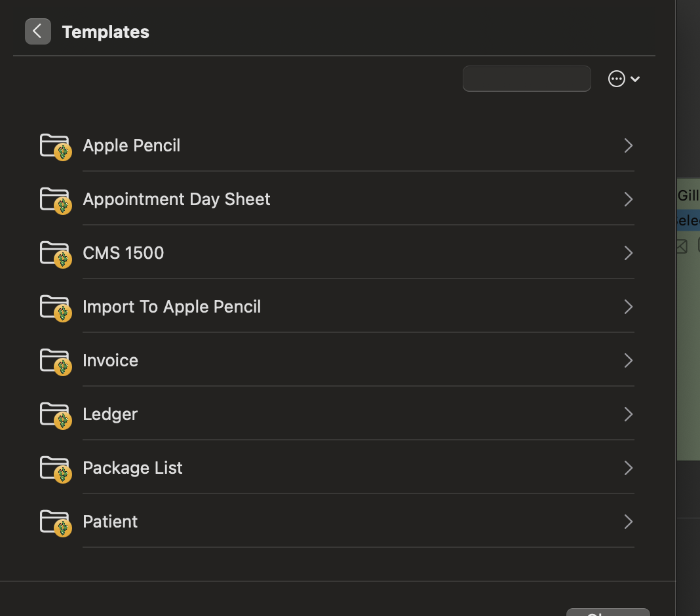Expand Import To Apple Pencil chevron

pos(628,307)
